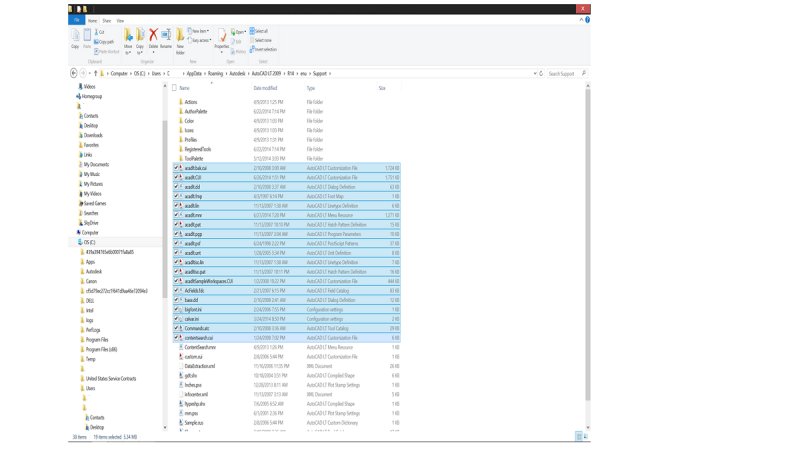Screen dimensions: 800x450
Task: Click the Rename icon in Organize group
Action: coord(166,38)
